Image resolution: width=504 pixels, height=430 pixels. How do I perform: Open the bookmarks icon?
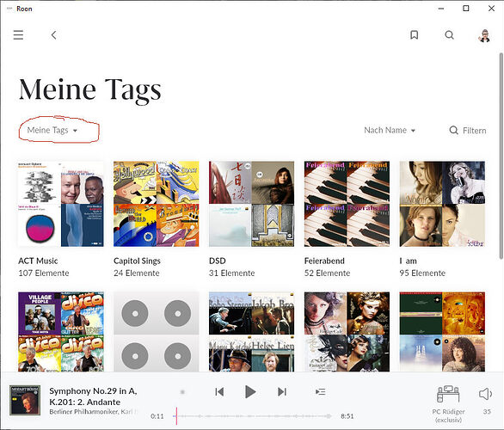[415, 34]
